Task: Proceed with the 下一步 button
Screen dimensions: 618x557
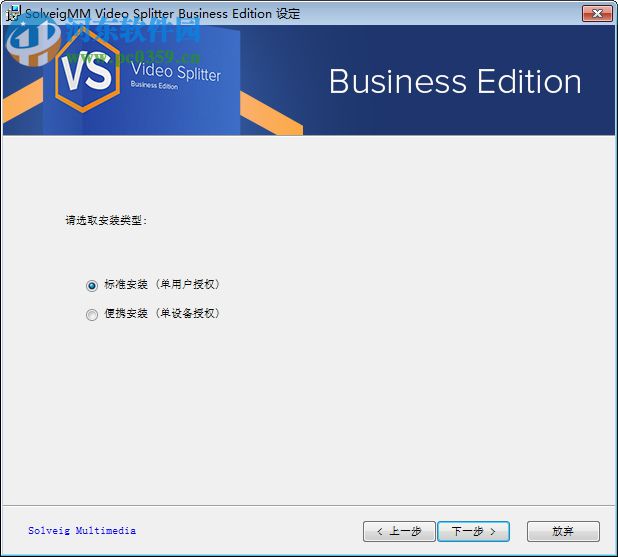Action: (x=473, y=531)
